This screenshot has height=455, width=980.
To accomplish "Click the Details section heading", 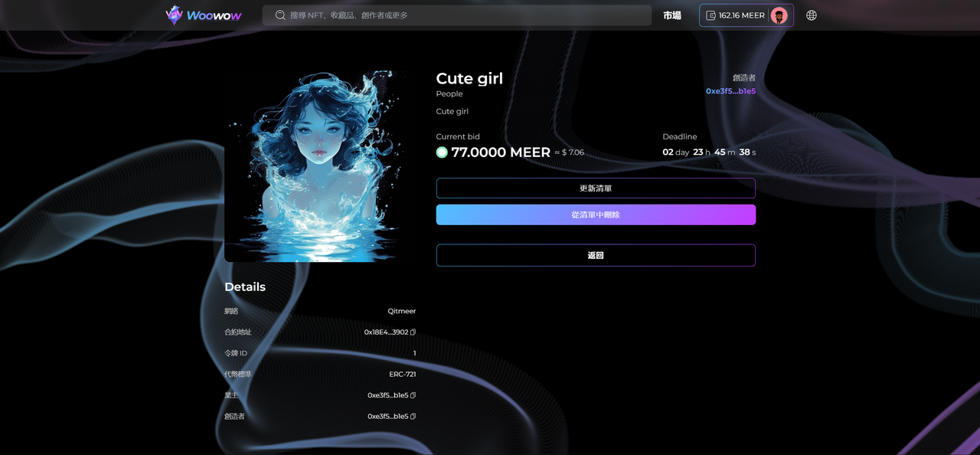I will pyautogui.click(x=245, y=287).
